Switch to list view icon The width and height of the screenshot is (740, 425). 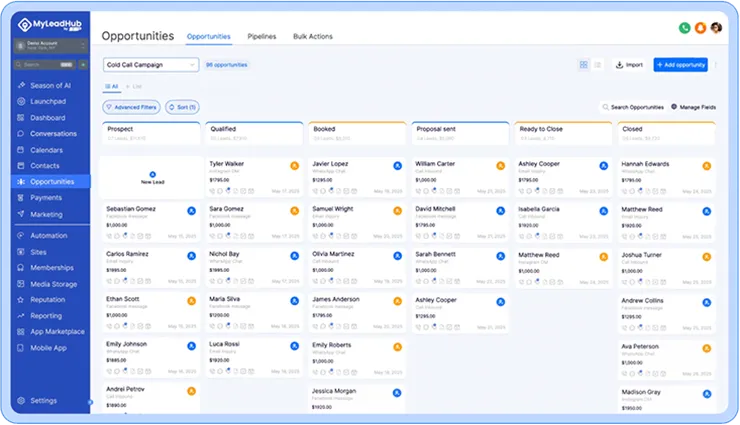click(x=597, y=65)
